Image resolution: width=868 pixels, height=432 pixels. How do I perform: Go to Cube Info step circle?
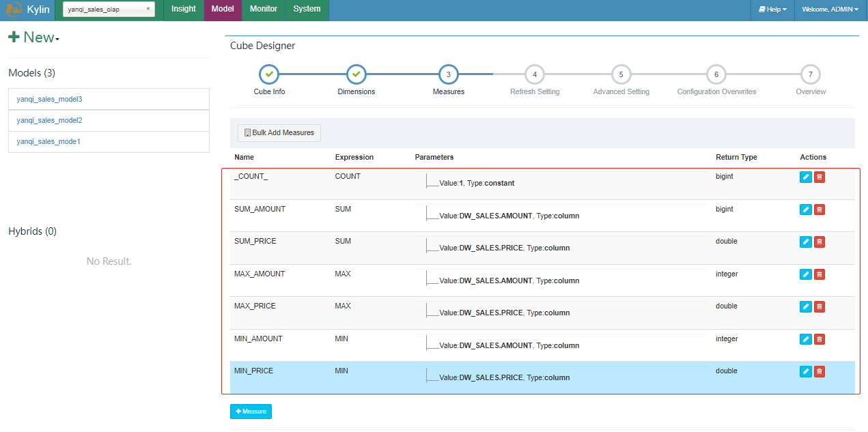pos(269,74)
